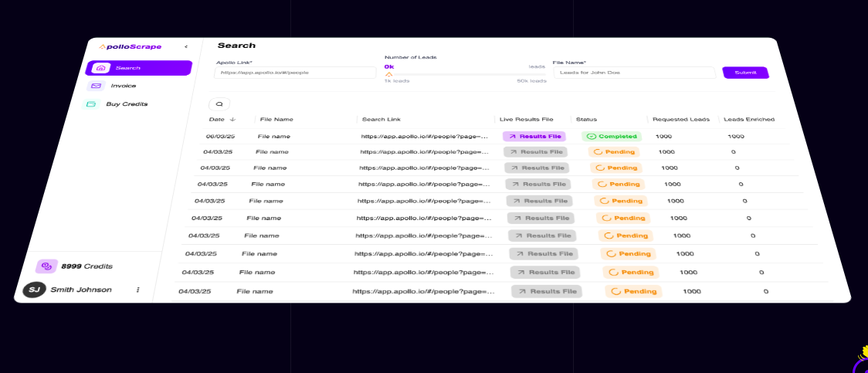
Task: Sort the table by Date arrow
Action: point(232,119)
